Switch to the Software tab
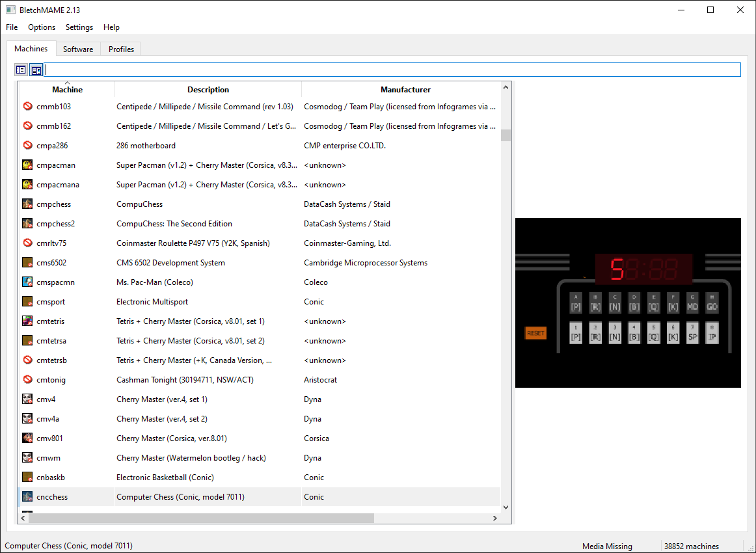The width and height of the screenshot is (756, 553). [78, 49]
